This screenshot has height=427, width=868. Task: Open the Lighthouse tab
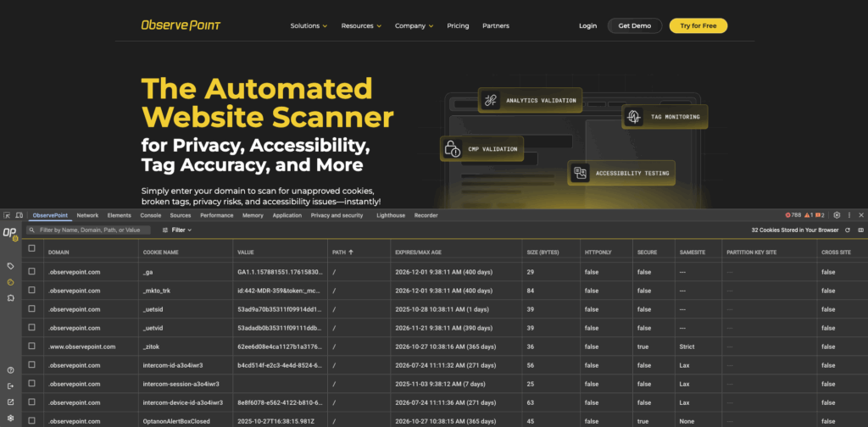(391, 216)
